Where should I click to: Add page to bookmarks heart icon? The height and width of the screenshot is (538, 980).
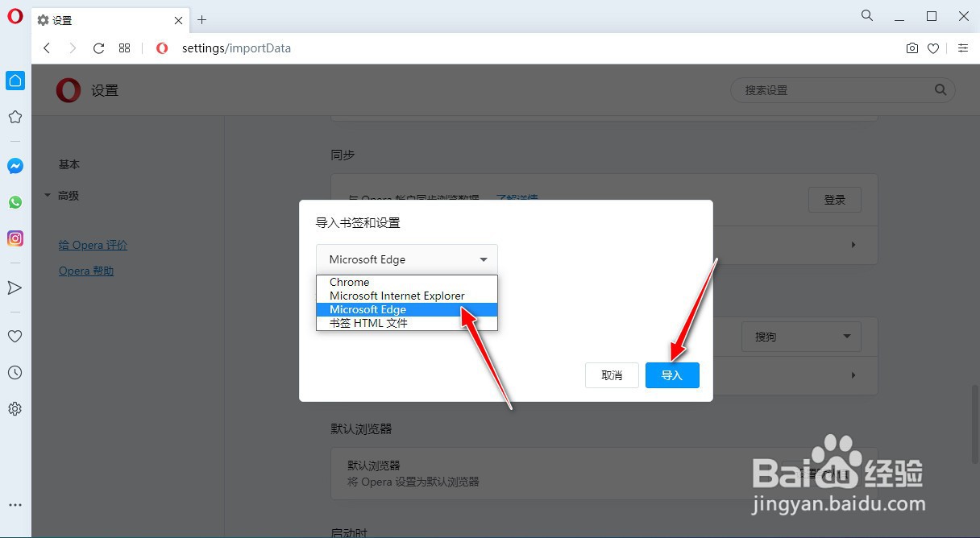point(933,48)
